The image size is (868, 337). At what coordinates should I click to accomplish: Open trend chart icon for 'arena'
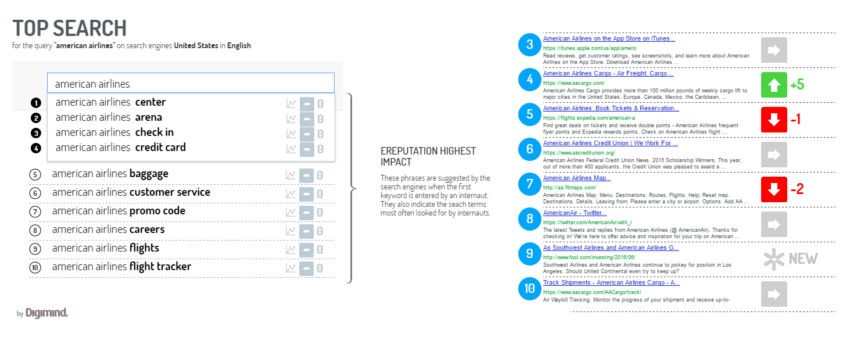pyautogui.click(x=291, y=119)
